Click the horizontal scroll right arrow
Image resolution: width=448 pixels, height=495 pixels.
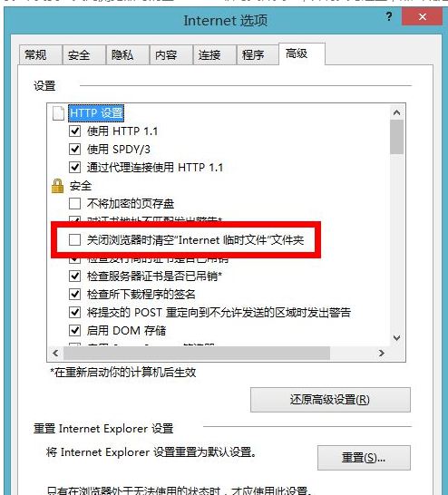coord(382,353)
